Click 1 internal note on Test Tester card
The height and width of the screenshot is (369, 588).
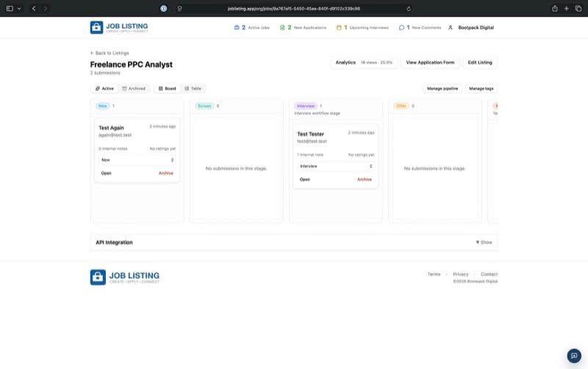click(x=310, y=155)
